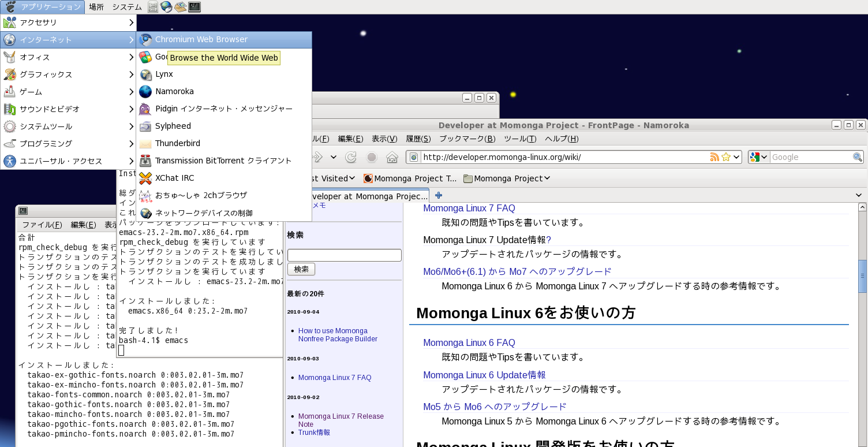The height and width of the screenshot is (447, 868).
Task: Click the search magnifier icon in Google box
Action: pyautogui.click(x=857, y=157)
